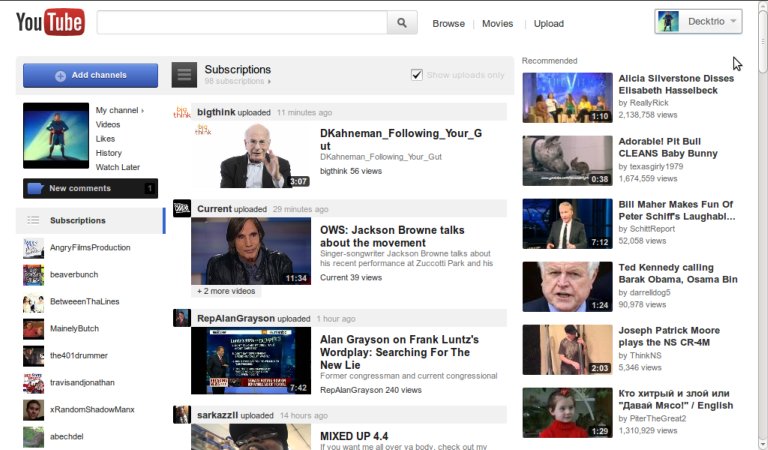The width and height of the screenshot is (768, 450).
Task: Click Current channel icon in feed header
Action: click(x=182, y=209)
